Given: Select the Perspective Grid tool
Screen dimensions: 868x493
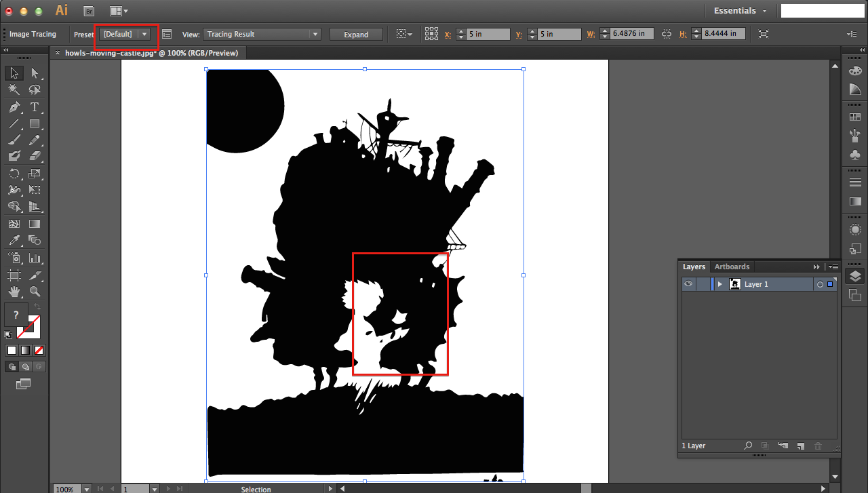Looking at the screenshot, I should point(35,206).
